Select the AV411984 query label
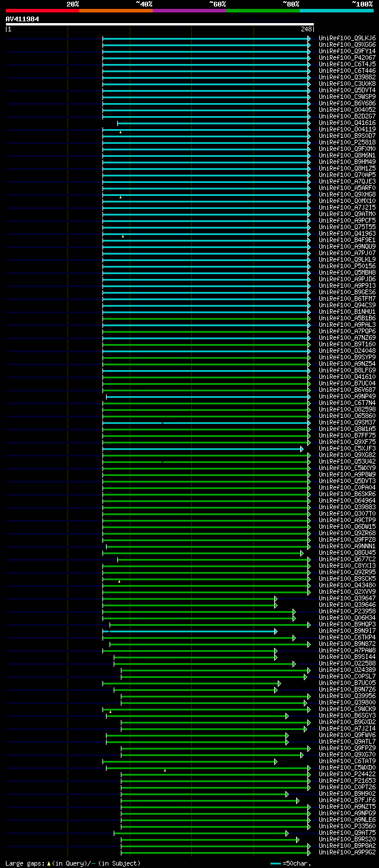This screenshot has height=868, width=379. (23, 19)
